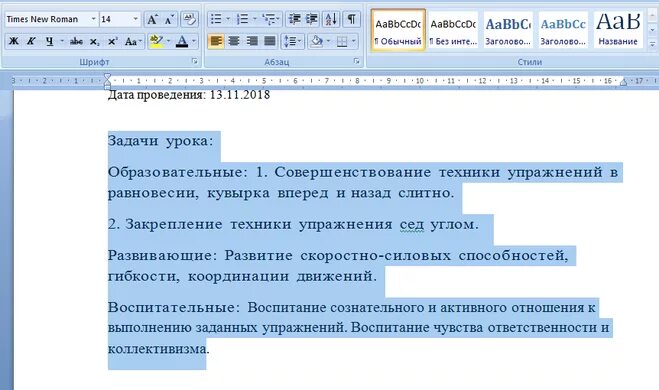Click the Sort icon
The width and height of the screenshot is (659, 390).
[x=331, y=19]
